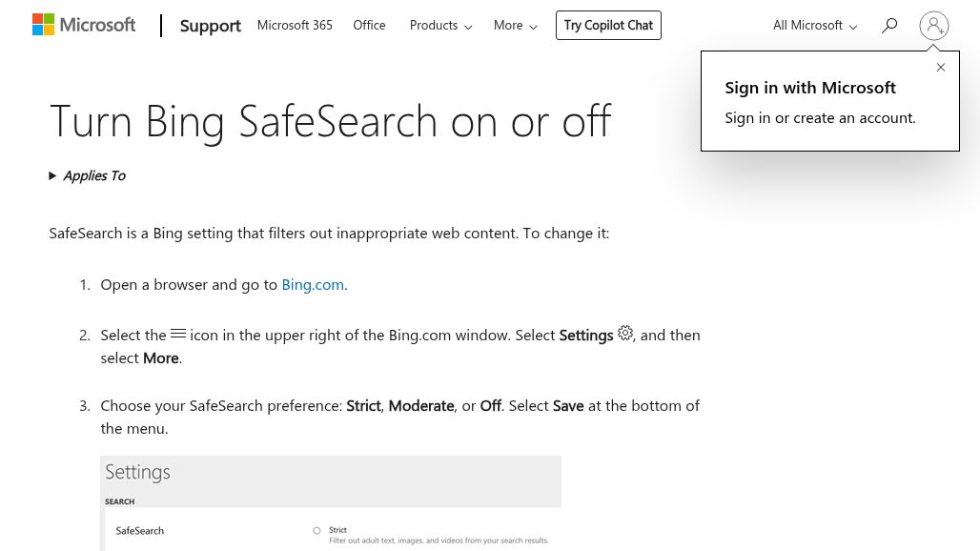Expand the More navigation dropdown
The width and height of the screenshot is (980, 551).
click(515, 26)
